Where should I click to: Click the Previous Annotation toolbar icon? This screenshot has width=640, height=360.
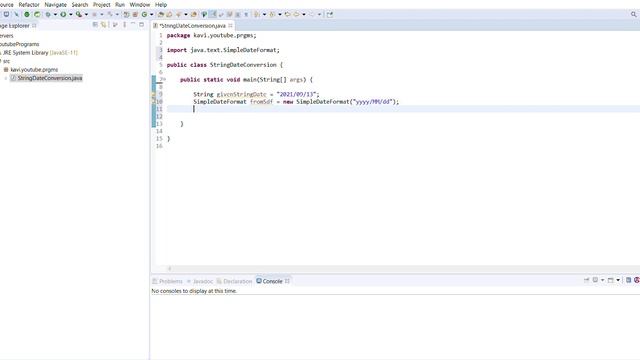(x=272, y=14)
